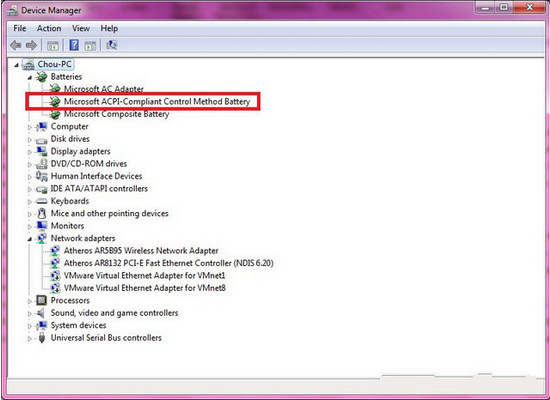The width and height of the screenshot is (550, 400).
Task: Select the Chou-PC root node
Action: 54,64
